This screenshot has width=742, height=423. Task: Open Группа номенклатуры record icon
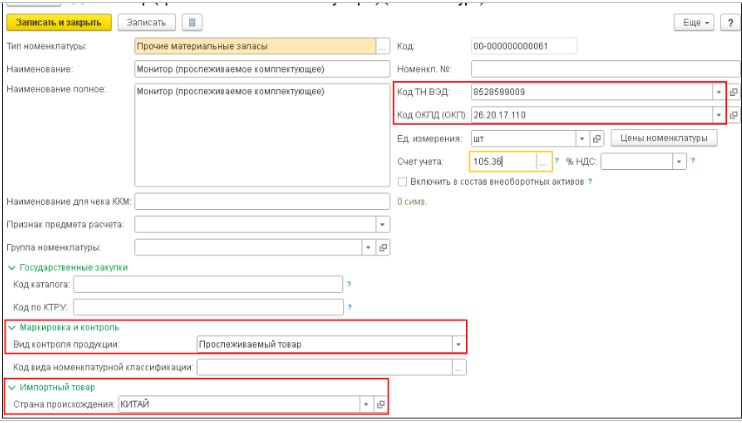tap(382, 246)
